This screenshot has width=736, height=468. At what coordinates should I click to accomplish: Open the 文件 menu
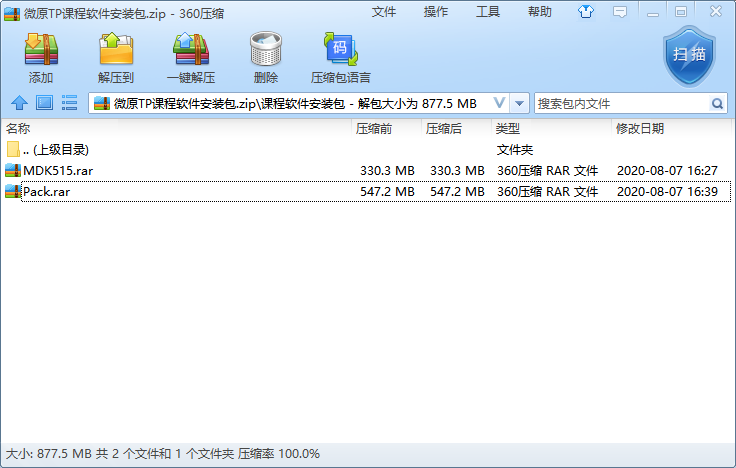tap(384, 12)
